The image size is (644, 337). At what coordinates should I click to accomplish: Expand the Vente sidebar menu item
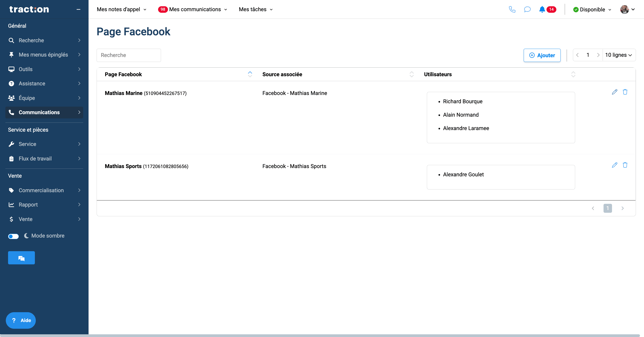(x=44, y=219)
